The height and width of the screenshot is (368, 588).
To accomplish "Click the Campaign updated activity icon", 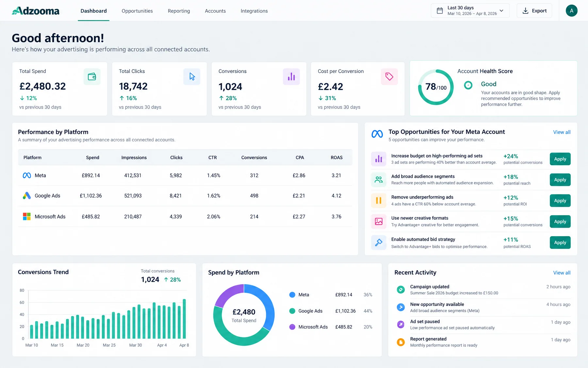I will coord(400,289).
